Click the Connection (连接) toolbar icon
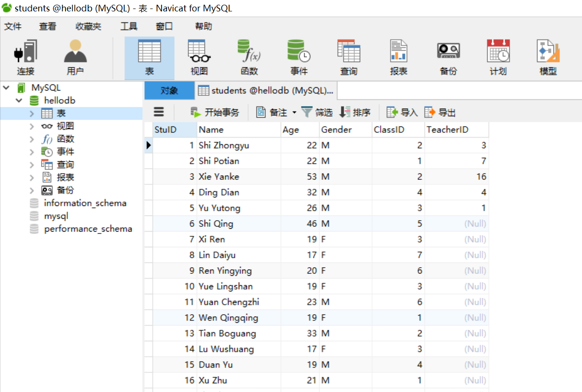Viewport: 582px width, 392px height. click(26, 57)
